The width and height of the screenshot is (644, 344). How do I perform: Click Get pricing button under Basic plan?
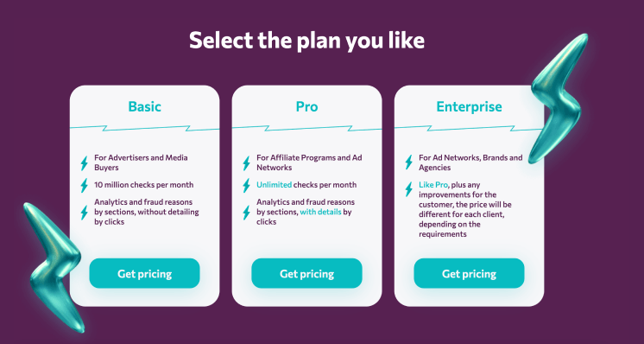(x=144, y=273)
